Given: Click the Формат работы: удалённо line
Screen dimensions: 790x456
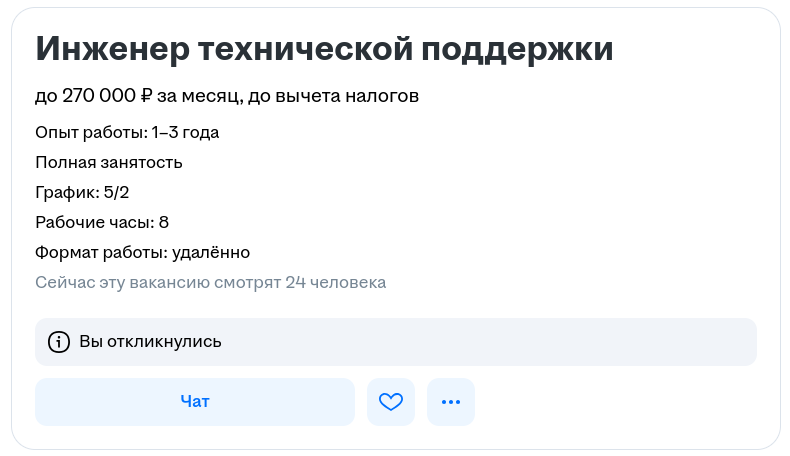Looking at the screenshot, I should (142, 252).
